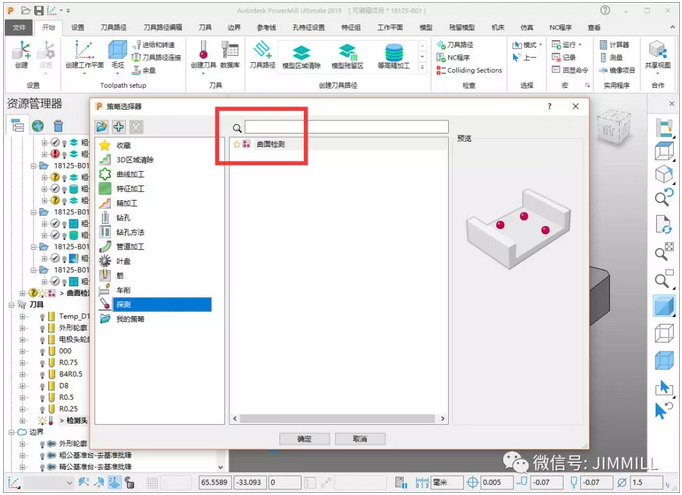The image size is (682, 495).
Task: Select 等高精加工 constant Z finishing
Action: click(394, 57)
